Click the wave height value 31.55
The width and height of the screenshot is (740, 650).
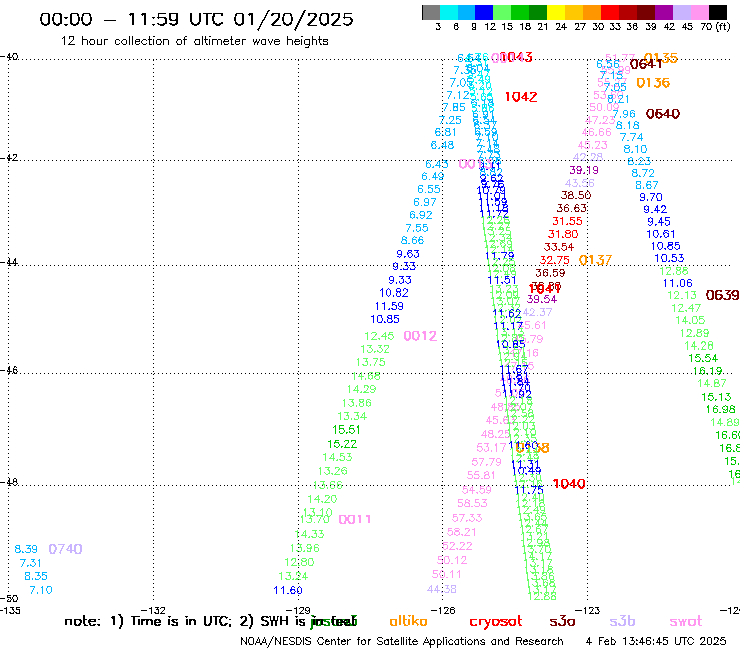[567, 221]
